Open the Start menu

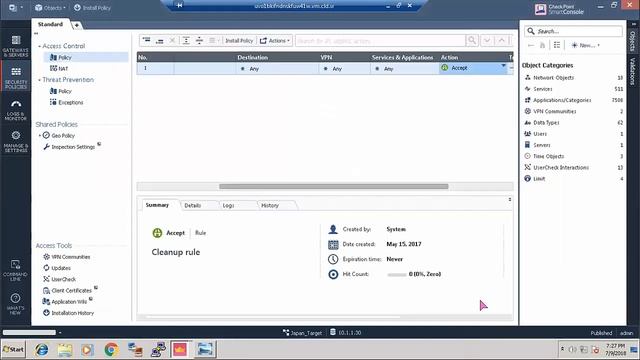[13, 349]
